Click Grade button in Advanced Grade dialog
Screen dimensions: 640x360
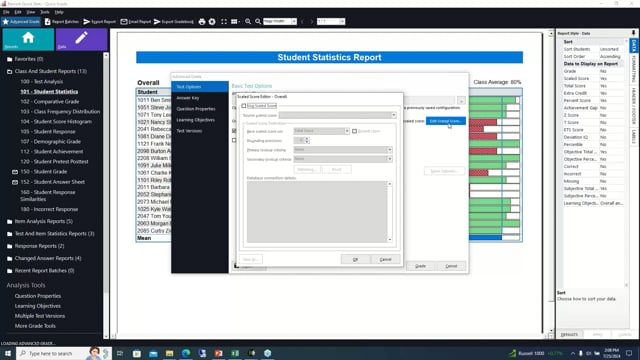tap(420, 266)
